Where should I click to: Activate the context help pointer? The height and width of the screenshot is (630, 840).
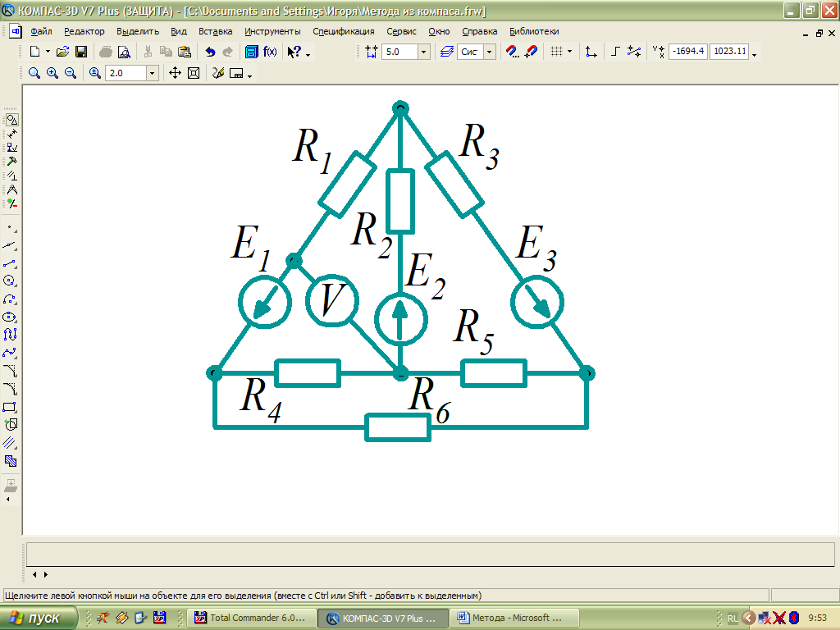coord(294,52)
